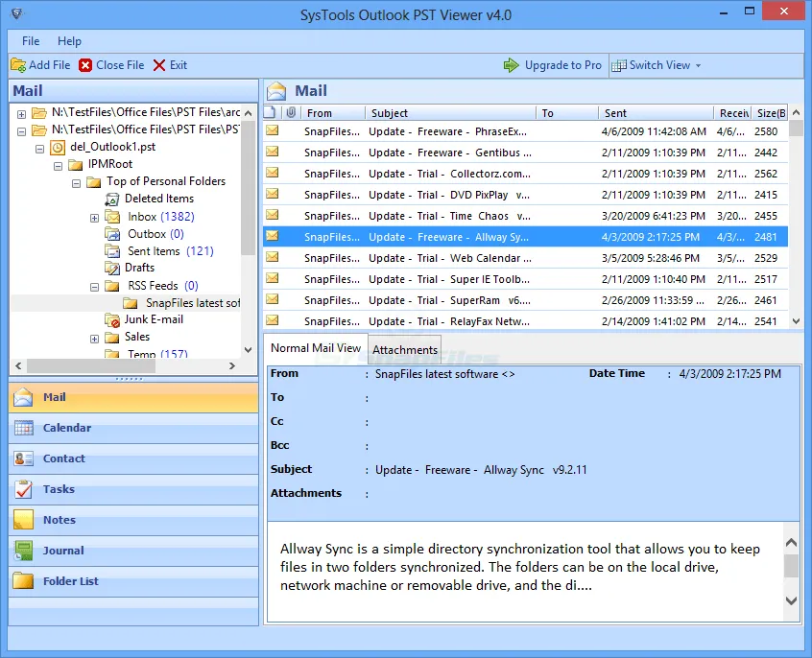Click the Drafts pencil icon
This screenshot has height=658, width=812.
pyautogui.click(x=112, y=268)
